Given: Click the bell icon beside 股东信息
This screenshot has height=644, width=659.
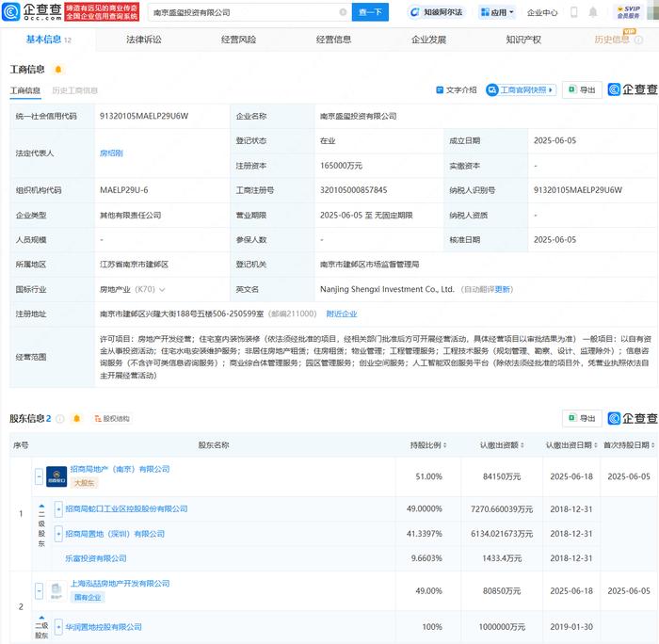Looking at the screenshot, I should point(76,418).
